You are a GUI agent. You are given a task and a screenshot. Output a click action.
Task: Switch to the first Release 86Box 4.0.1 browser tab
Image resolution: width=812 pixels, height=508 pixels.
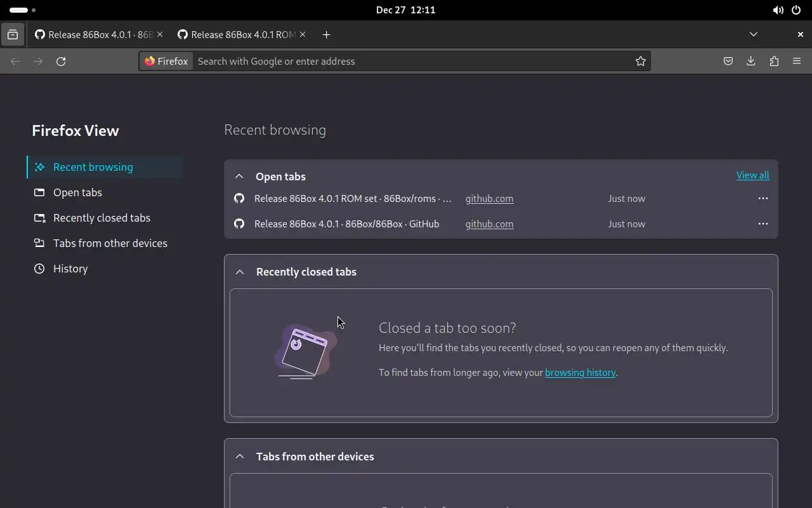point(98,35)
